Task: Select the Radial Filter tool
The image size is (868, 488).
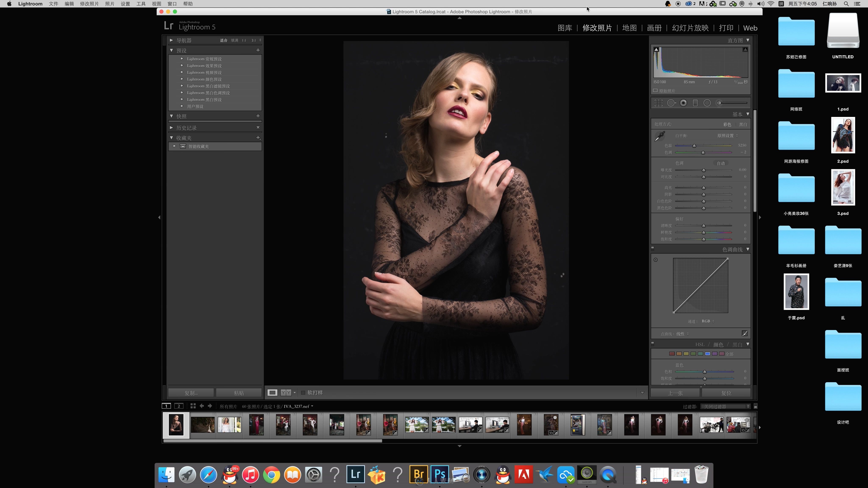Action: click(707, 103)
